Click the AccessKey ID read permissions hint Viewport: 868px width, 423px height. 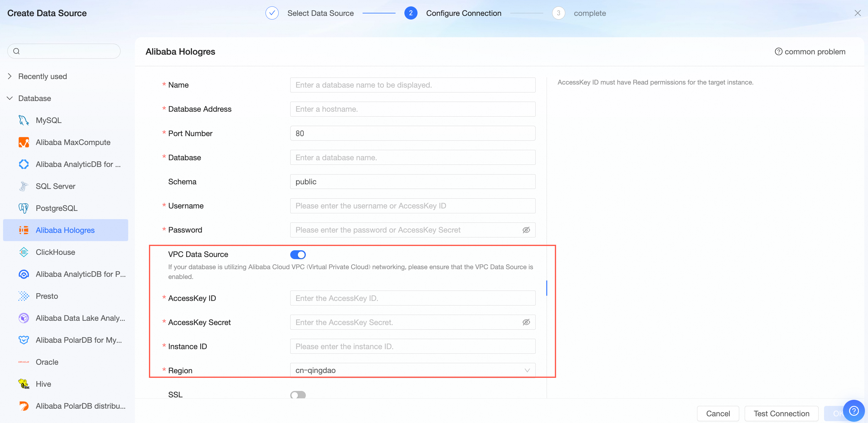coord(655,82)
